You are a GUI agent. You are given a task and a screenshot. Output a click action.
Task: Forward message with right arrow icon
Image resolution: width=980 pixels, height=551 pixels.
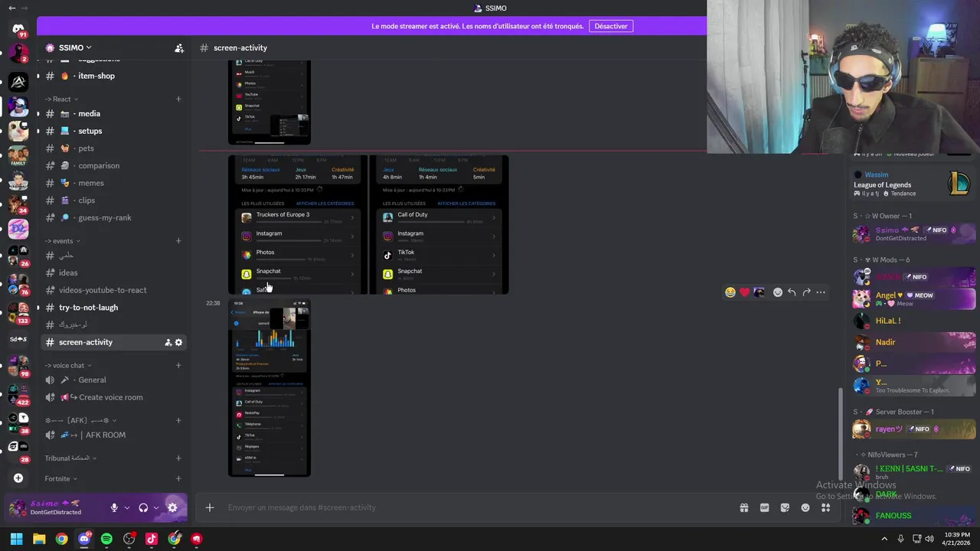pos(806,292)
